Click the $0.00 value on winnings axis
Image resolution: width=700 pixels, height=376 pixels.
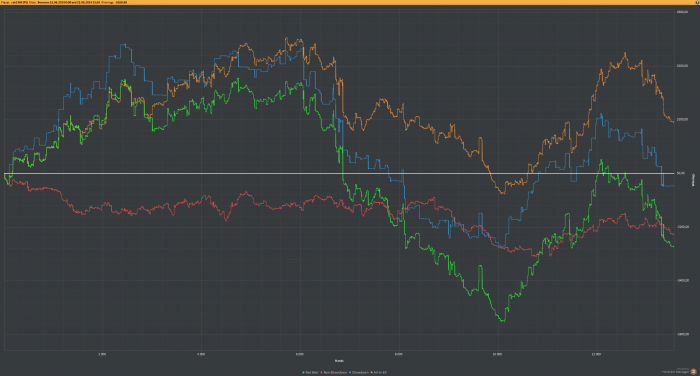point(680,173)
